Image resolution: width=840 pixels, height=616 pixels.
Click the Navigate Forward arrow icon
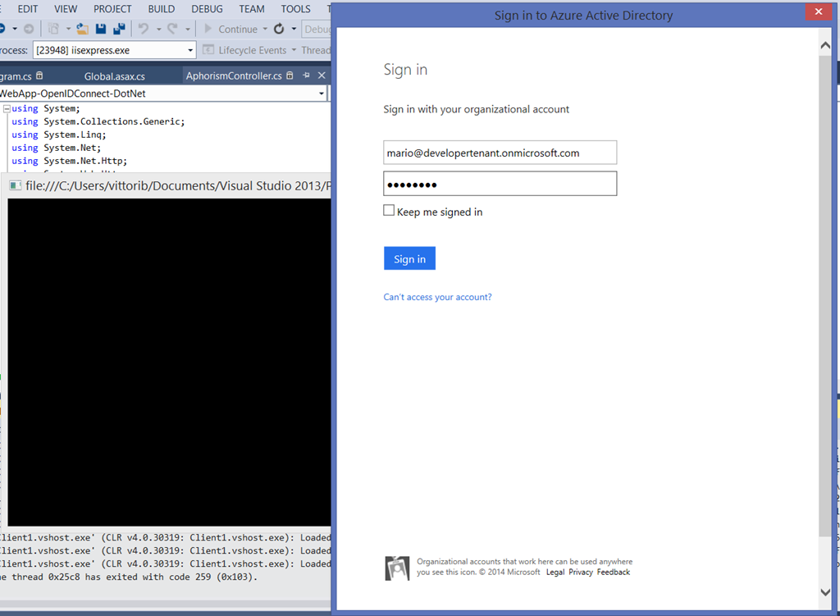[x=29, y=29]
